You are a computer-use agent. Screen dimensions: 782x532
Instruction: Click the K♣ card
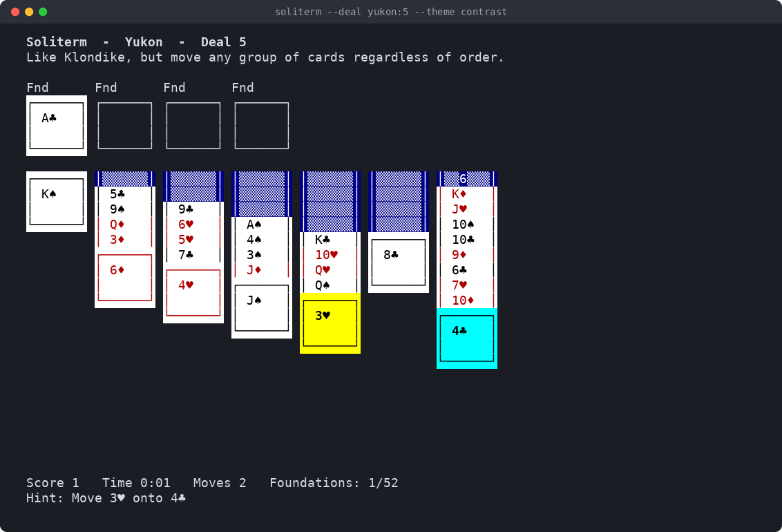330,240
